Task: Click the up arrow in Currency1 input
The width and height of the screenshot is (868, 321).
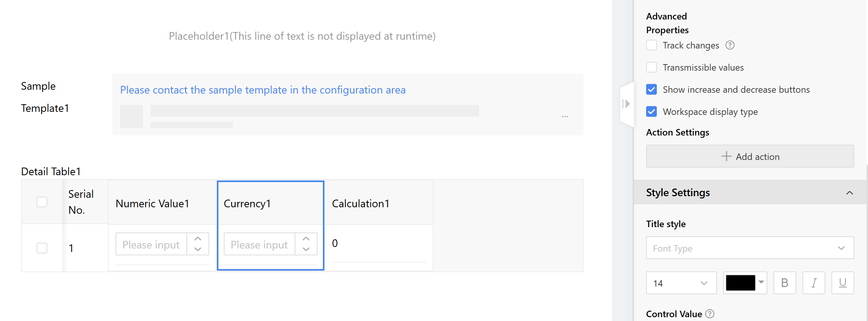Action: 306,239
